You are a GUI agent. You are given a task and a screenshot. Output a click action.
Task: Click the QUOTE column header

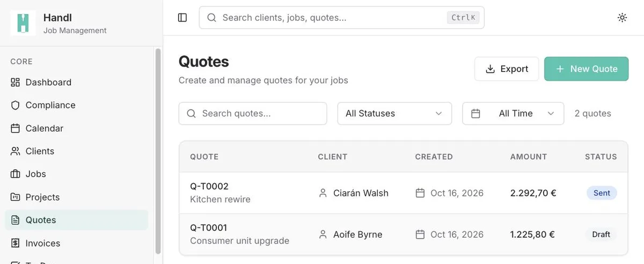click(204, 157)
